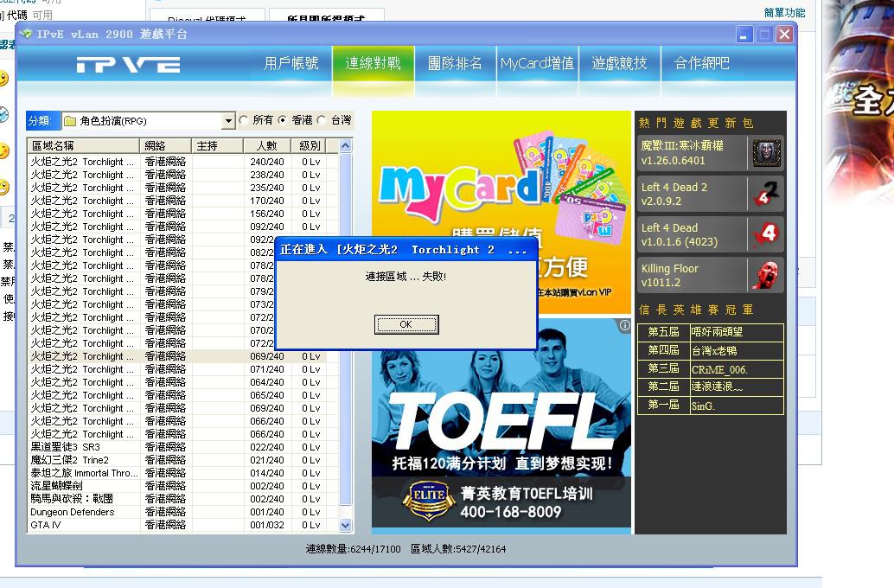Click the IPvE app icon in title bar
Screen dimensions: 894x588
(x=26, y=35)
